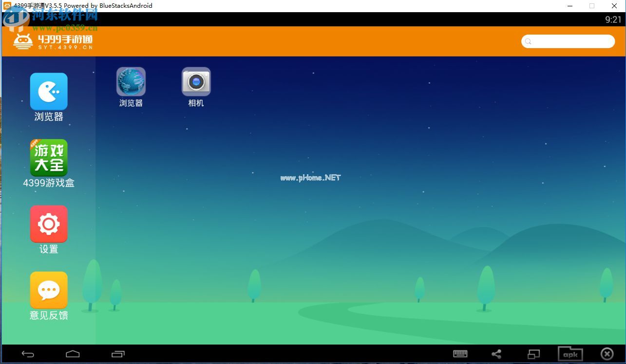Image resolution: width=626 pixels, height=364 pixels.
Task: Click the fullscreen window switch icon
Action: click(534, 354)
